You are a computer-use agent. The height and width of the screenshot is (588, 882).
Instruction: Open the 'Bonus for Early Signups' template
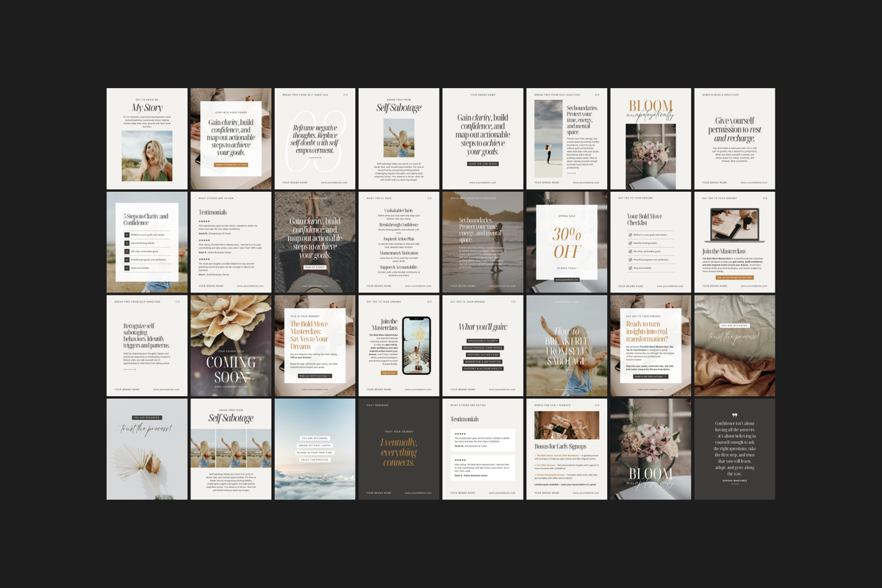[567, 450]
